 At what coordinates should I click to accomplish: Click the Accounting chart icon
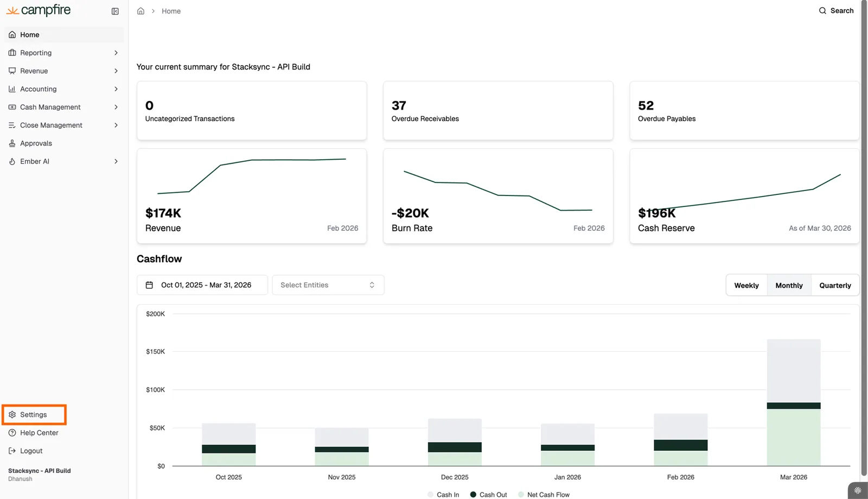coord(12,89)
